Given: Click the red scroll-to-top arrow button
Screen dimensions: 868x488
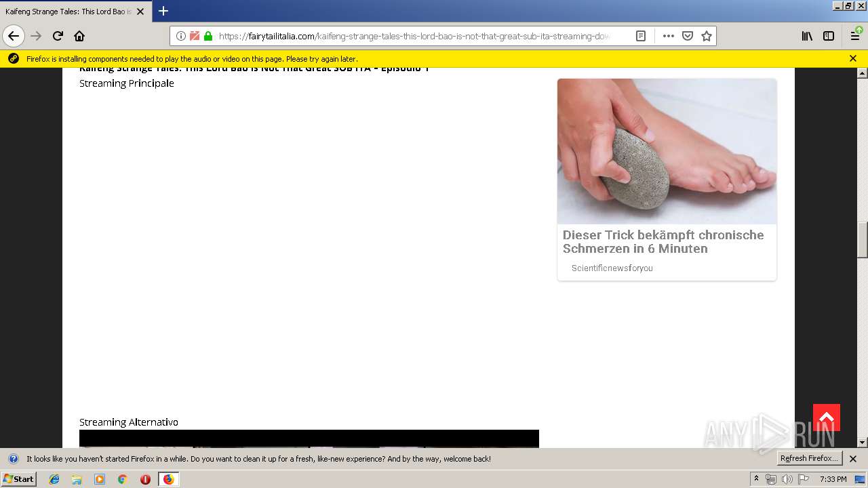Looking at the screenshot, I should pos(827,418).
